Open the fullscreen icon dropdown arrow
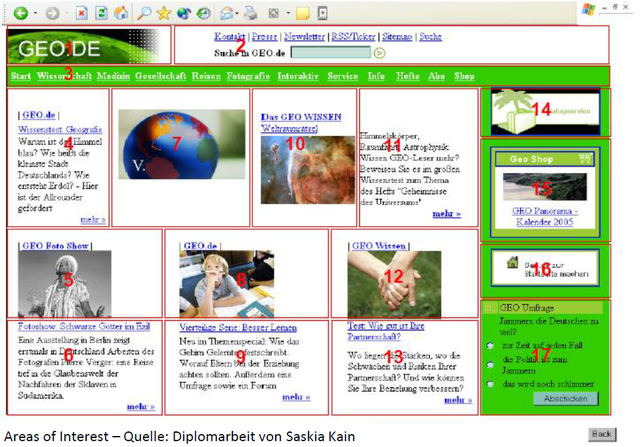Image resolution: width=640 pixels, height=447 pixels. pyautogui.click(x=288, y=13)
